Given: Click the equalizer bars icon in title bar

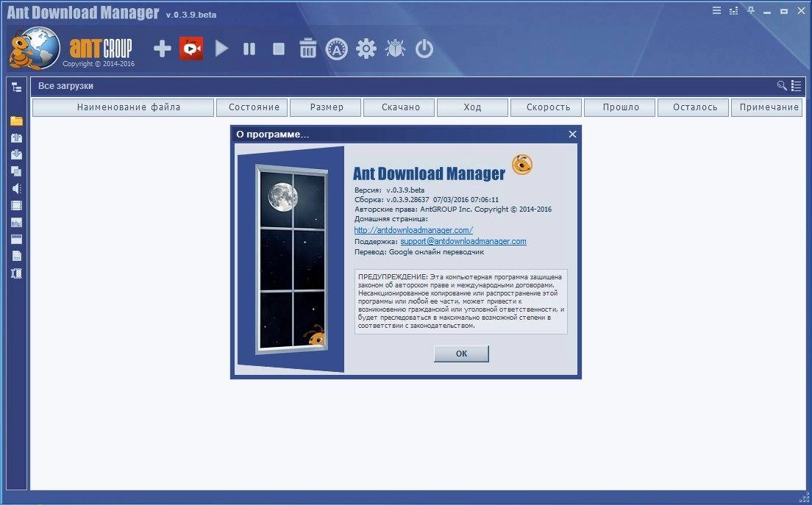Looking at the screenshot, I should (734, 10).
